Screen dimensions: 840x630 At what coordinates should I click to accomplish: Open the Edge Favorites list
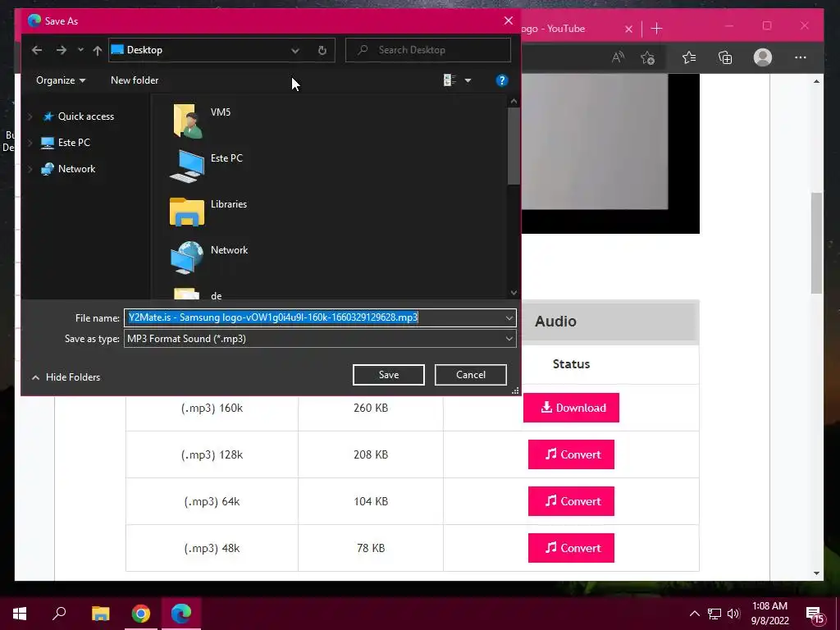pyautogui.click(x=689, y=57)
